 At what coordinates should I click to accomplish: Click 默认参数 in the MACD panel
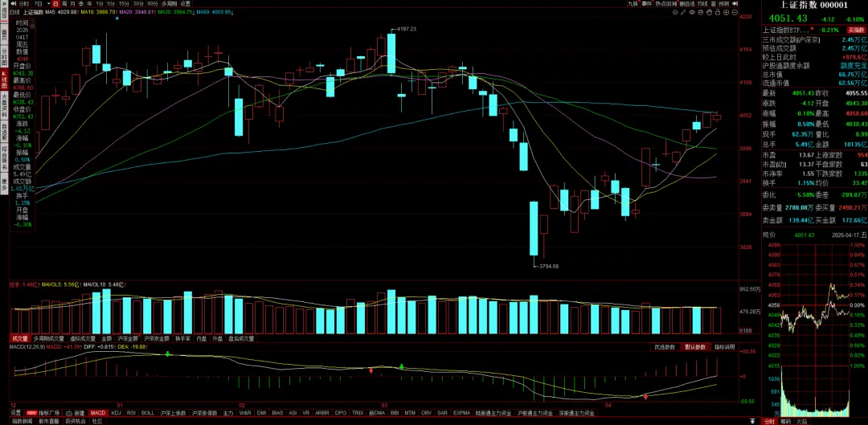tap(694, 347)
